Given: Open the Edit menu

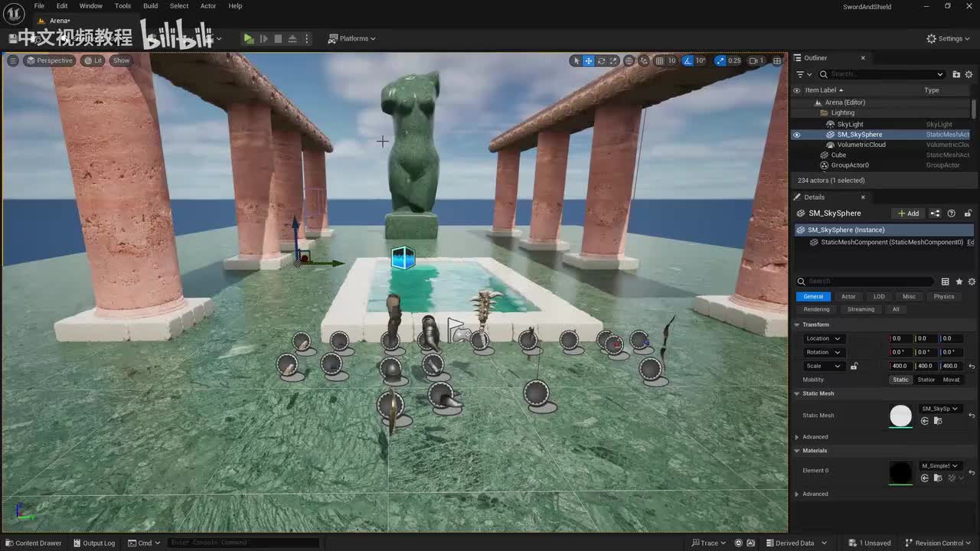Looking at the screenshot, I should point(62,6).
